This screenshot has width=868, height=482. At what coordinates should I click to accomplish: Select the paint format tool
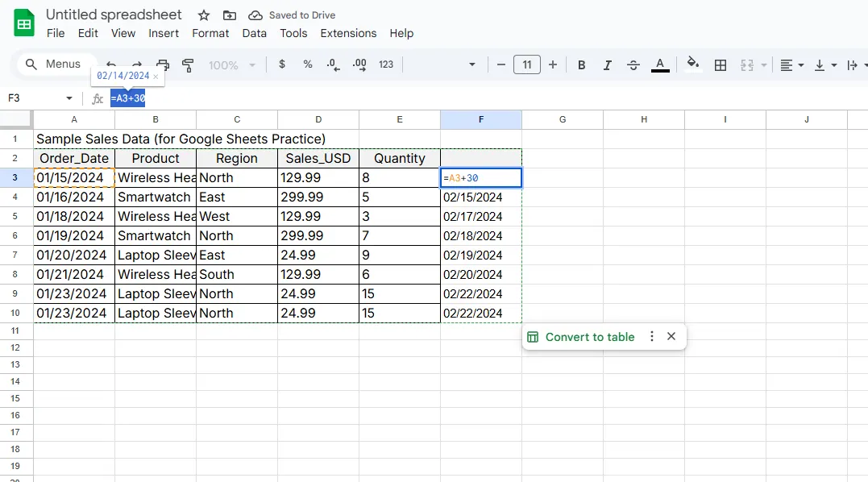tap(188, 65)
